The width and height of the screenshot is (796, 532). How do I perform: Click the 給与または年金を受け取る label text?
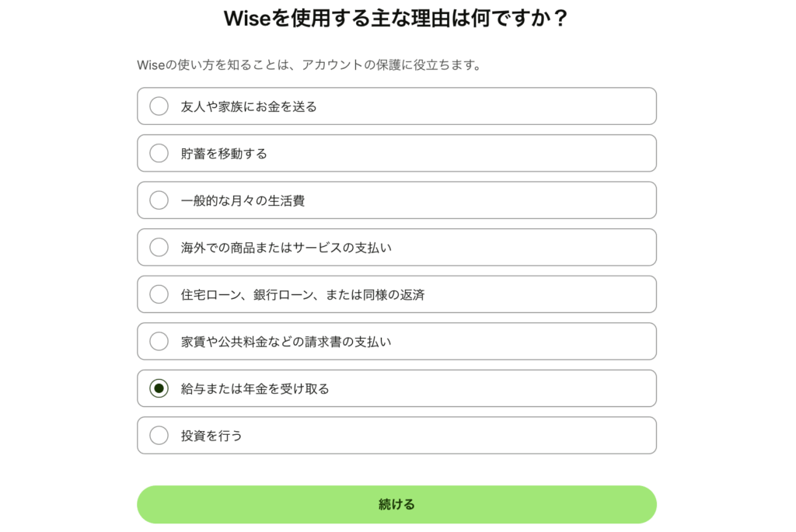coord(255,389)
